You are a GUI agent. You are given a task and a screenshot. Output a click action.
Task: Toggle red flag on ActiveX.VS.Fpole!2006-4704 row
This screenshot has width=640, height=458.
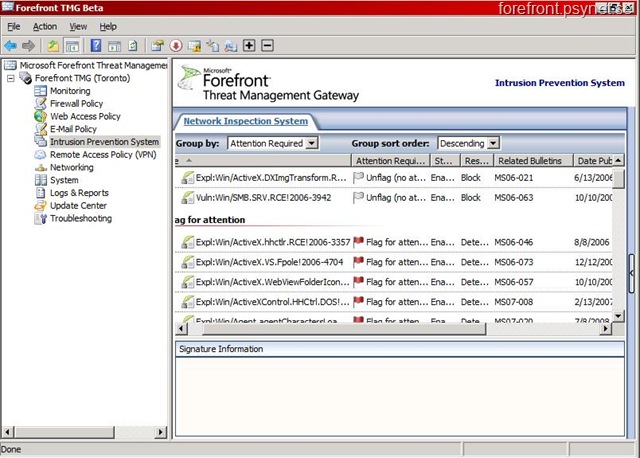[x=359, y=262]
